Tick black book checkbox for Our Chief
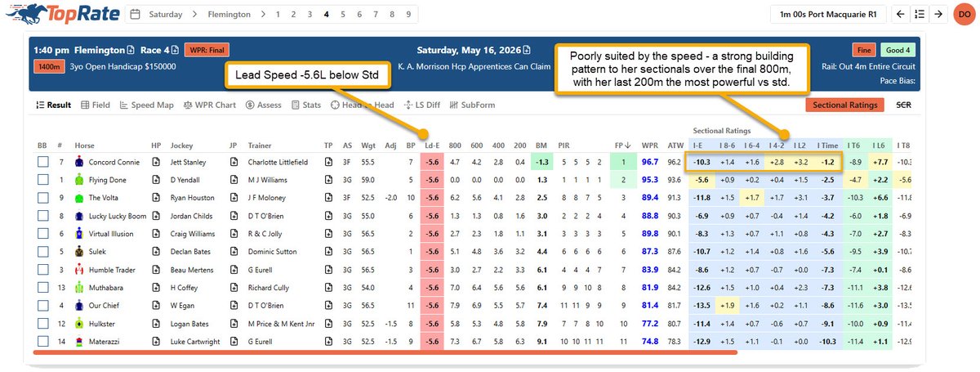Image resolution: width=980 pixels, height=372 pixels. click(42, 305)
